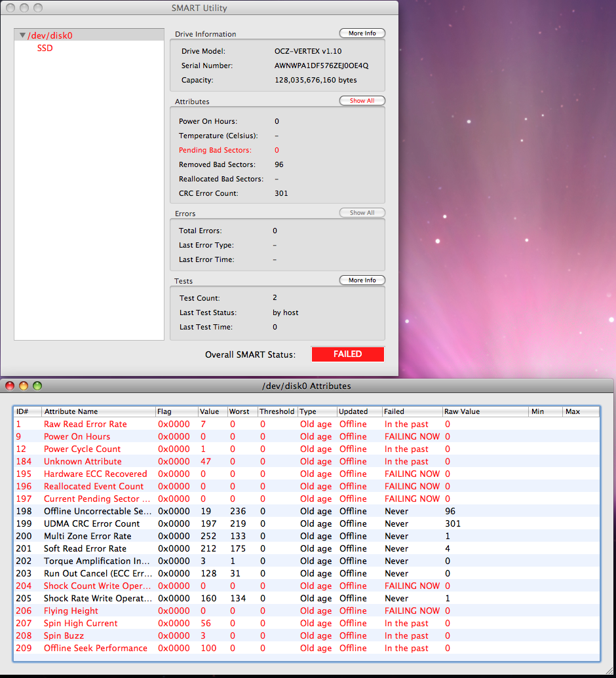Viewport: 616px width, 678px height.
Task: Sort by Min column header
Action: (x=545, y=411)
